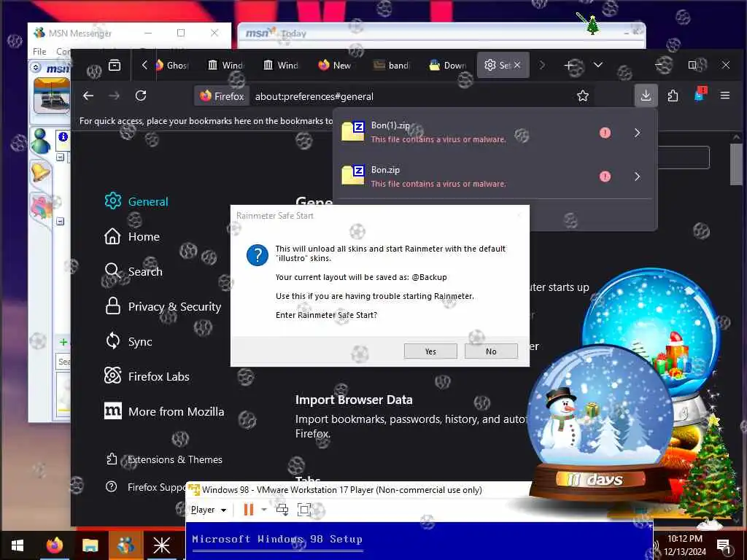
Task: Open MSN Messenger alerts bell tab
Action: tap(40, 171)
